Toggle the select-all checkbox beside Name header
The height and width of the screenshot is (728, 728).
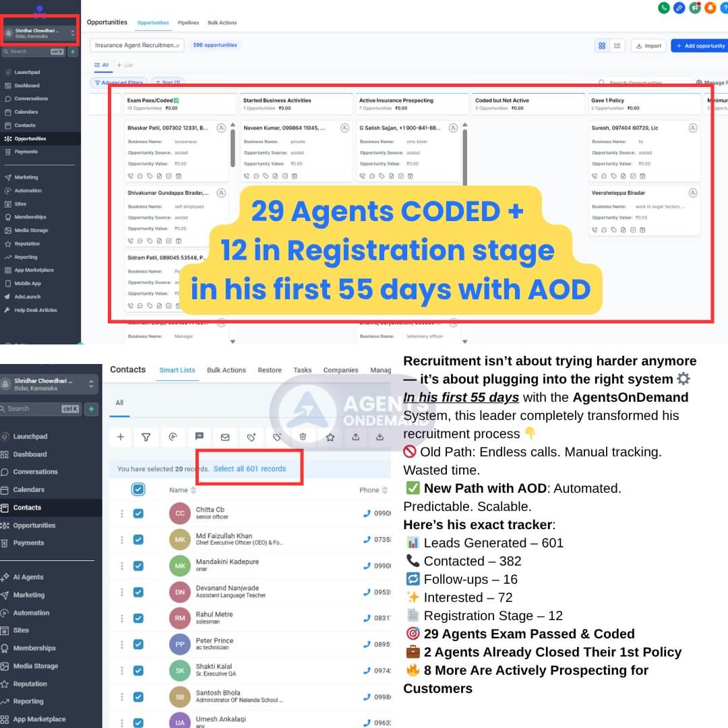pyautogui.click(x=138, y=489)
